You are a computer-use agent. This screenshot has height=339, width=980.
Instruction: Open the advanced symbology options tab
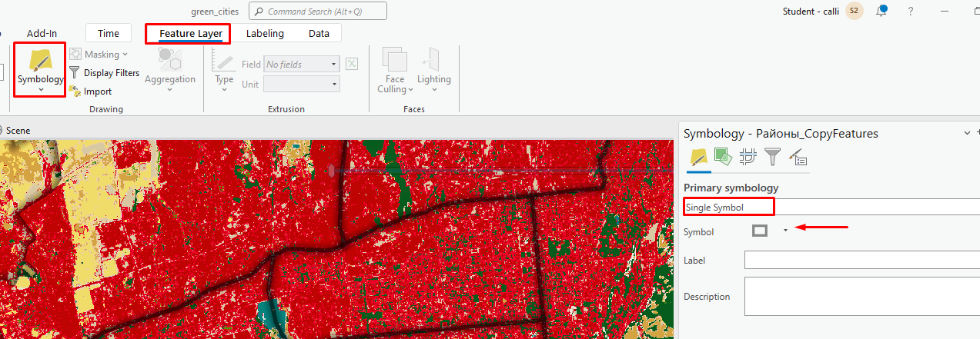point(798,158)
